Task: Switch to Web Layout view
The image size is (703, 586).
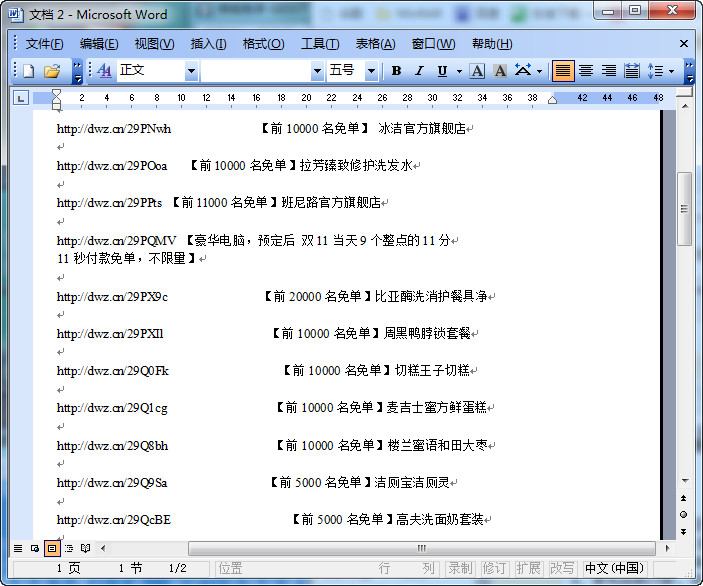Action: (x=35, y=548)
